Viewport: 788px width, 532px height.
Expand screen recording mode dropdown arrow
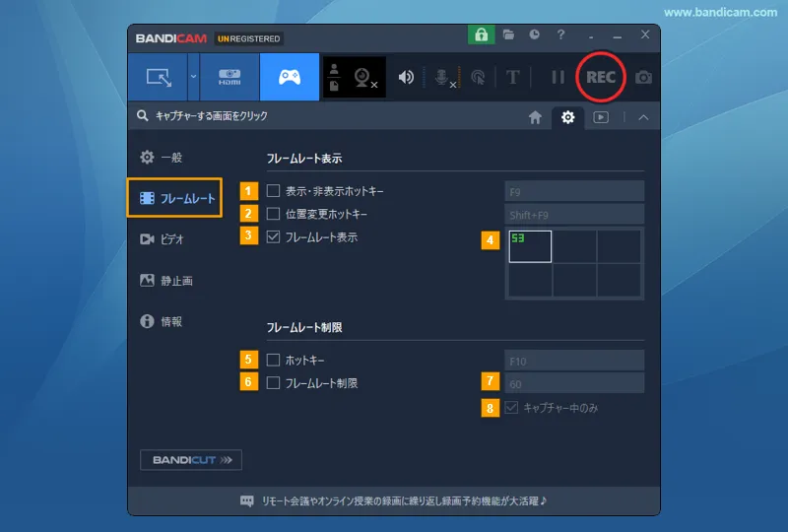pyautogui.click(x=193, y=77)
